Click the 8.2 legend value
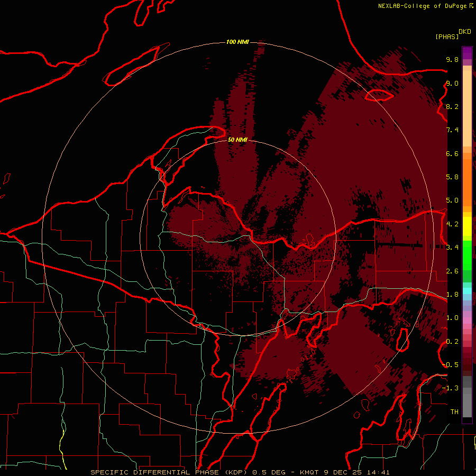Image resolution: width=476 pixels, height=476 pixels. 452,106
